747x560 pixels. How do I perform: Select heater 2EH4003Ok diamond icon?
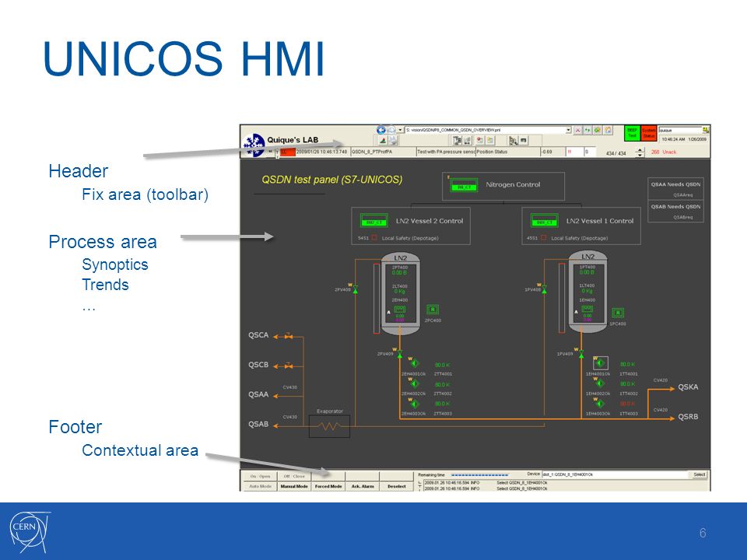415,404
